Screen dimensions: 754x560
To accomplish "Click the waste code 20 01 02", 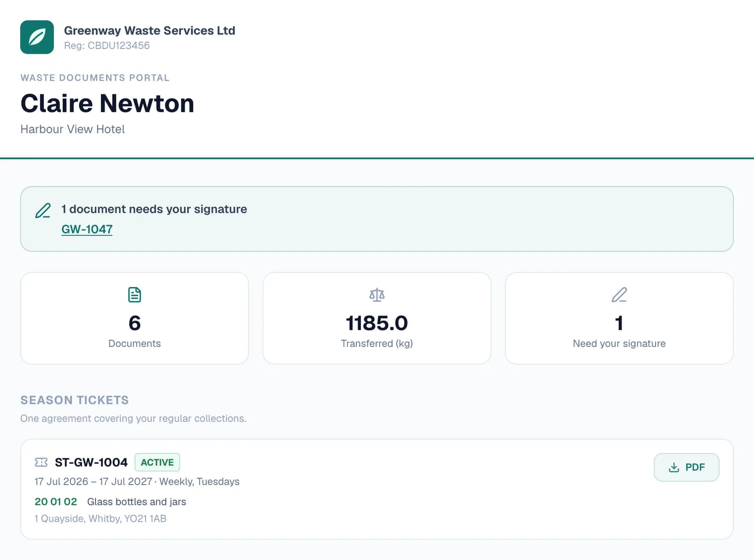I will point(56,502).
